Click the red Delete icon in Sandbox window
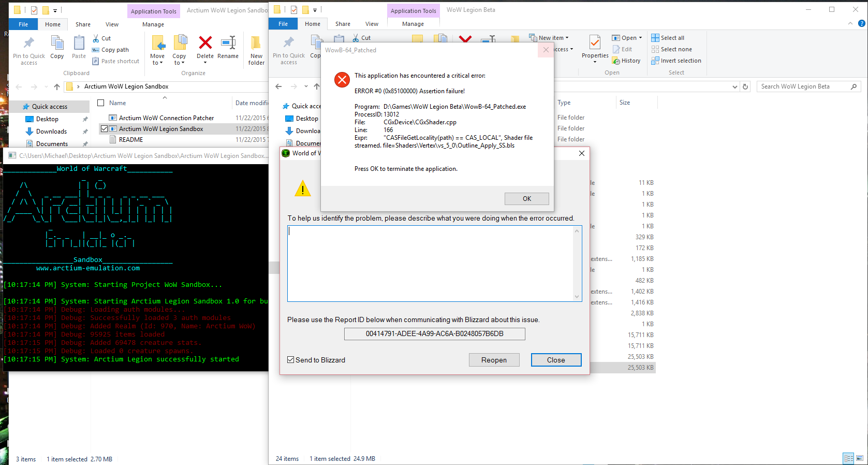 (x=205, y=42)
